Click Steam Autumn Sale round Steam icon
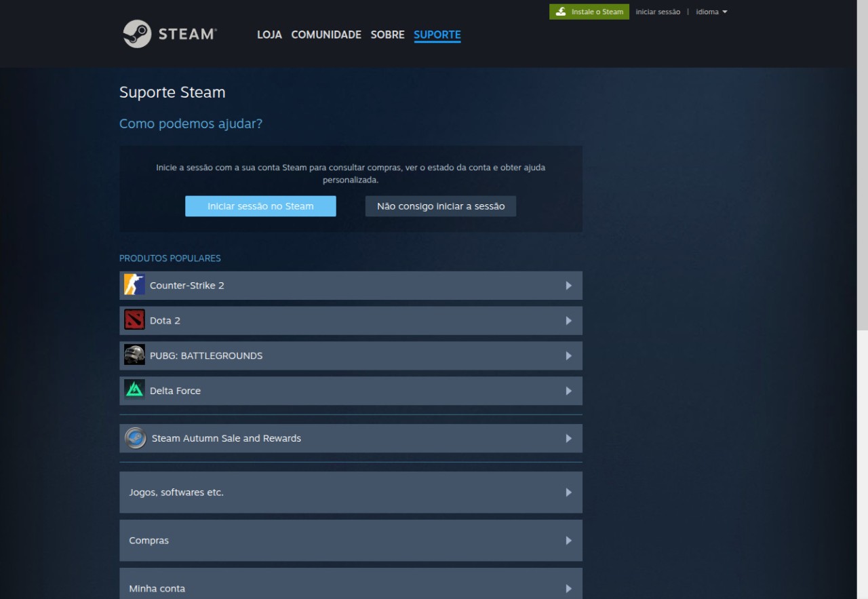The image size is (868, 599). tap(136, 438)
